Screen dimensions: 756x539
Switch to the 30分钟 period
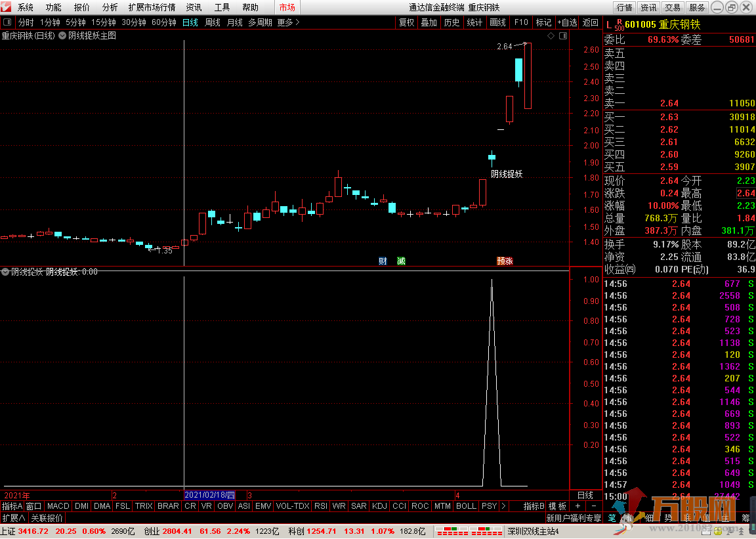pyautogui.click(x=134, y=22)
